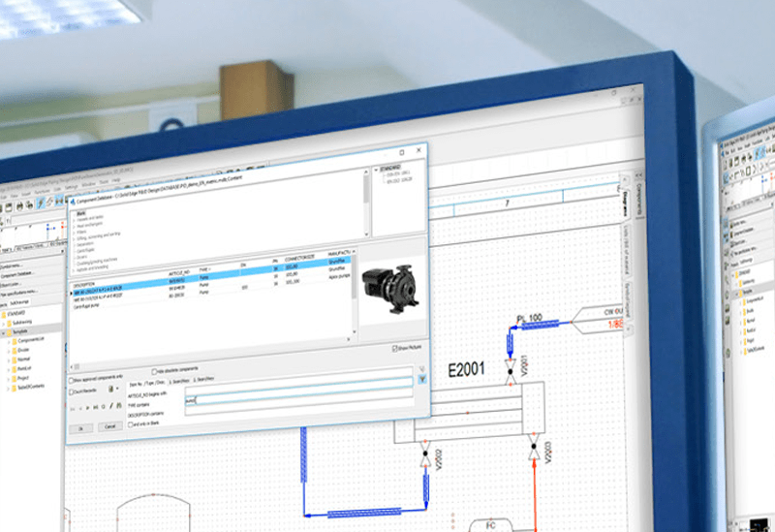Click the 'ARTICLE_NO begins with' input field
Image resolution: width=775 pixels, height=532 pixels.
point(299,382)
